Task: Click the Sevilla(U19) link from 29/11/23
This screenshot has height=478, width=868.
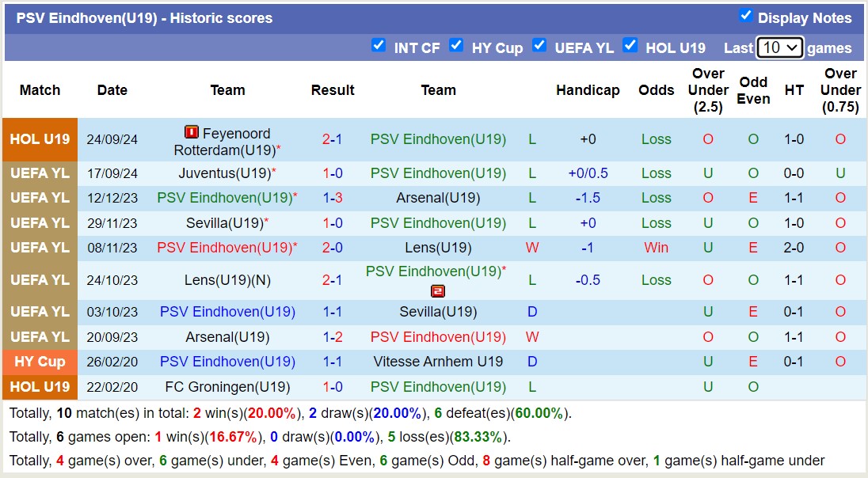Action: click(227, 223)
